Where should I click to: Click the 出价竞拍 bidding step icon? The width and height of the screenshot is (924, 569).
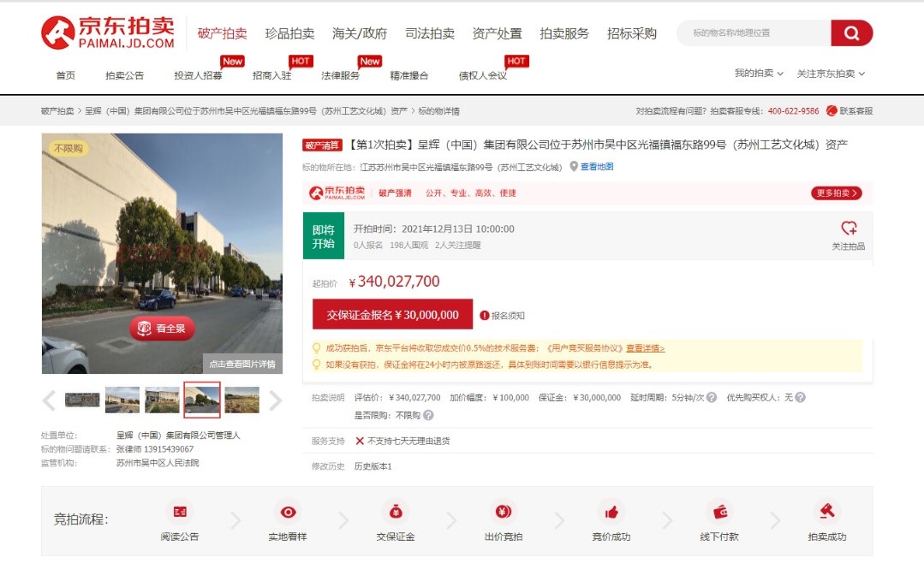504,511
